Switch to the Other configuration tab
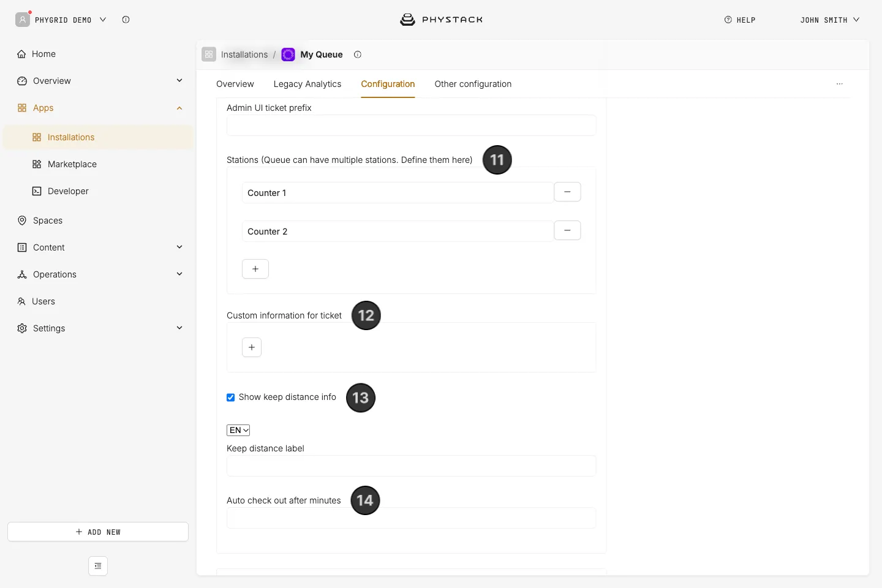The image size is (882, 588). [x=473, y=84]
